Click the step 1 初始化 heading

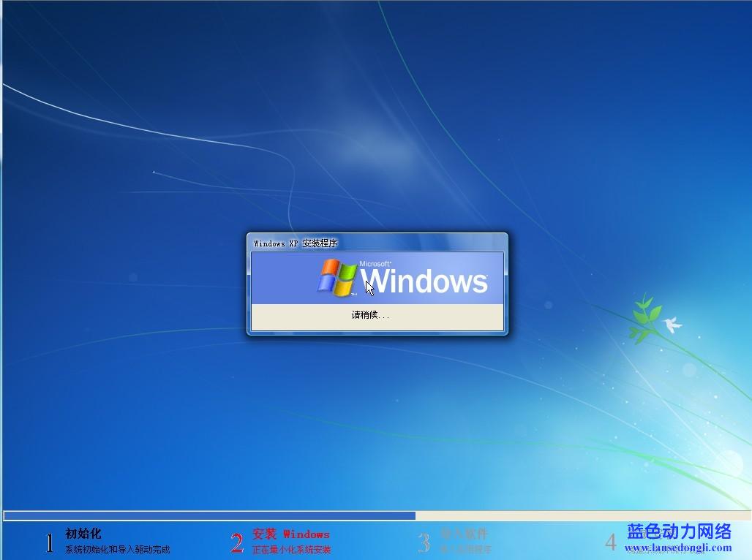click(x=83, y=534)
